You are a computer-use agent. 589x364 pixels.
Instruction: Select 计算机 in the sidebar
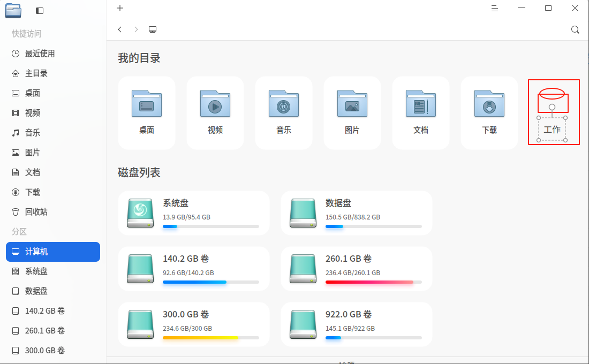[53, 252]
